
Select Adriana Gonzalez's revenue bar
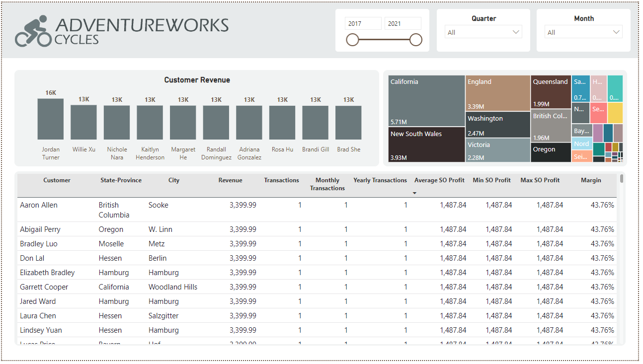click(x=249, y=123)
